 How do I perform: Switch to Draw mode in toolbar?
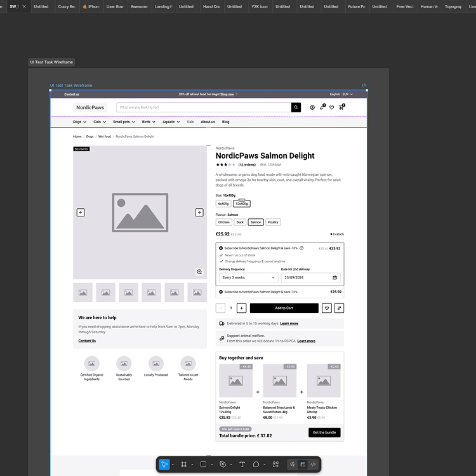(x=293, y=465)
